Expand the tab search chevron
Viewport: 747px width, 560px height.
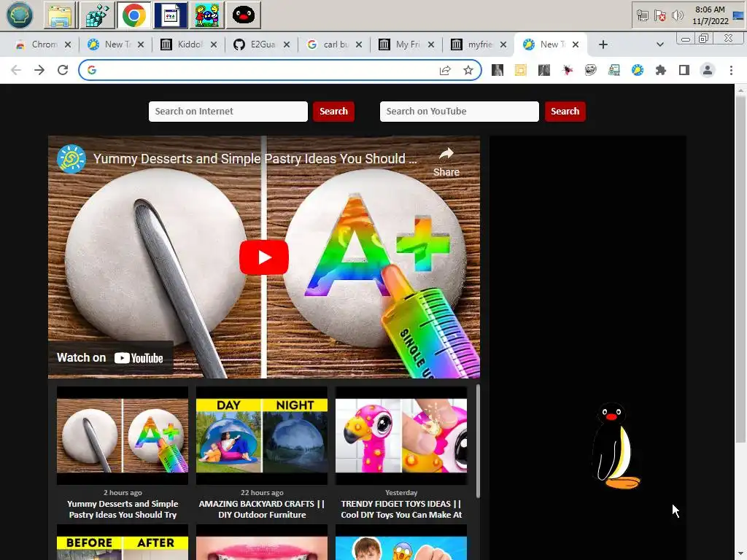[659, 44]
